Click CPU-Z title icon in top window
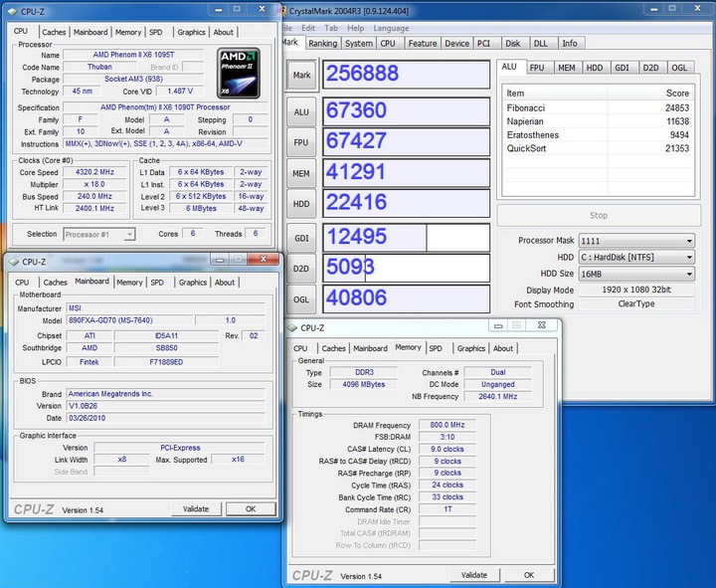The image size is (716, 588). 13,11
